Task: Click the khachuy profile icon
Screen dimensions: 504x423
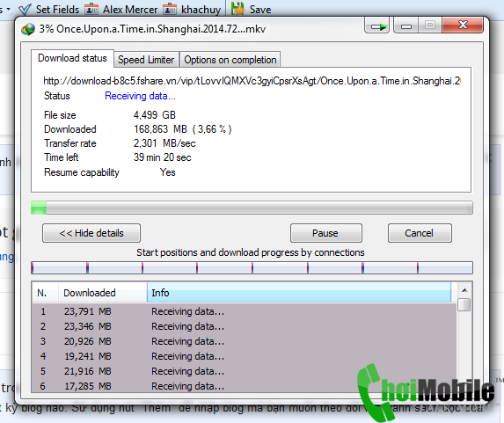Action: (x=170, y=9)
